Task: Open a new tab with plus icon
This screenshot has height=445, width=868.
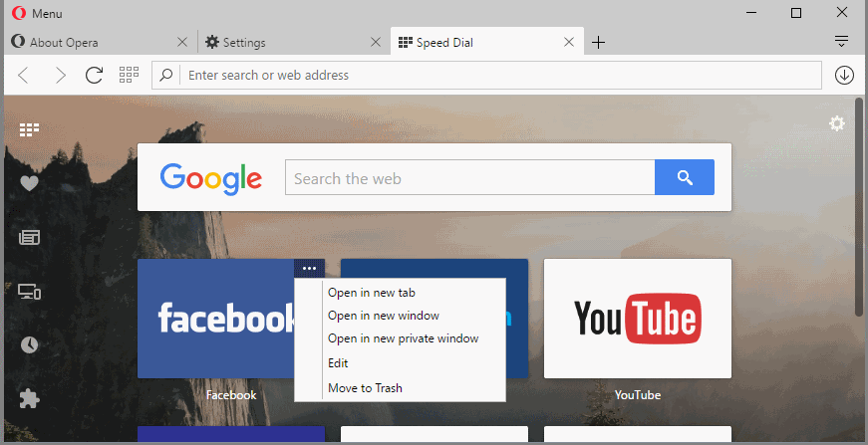Action: [598, 42]
